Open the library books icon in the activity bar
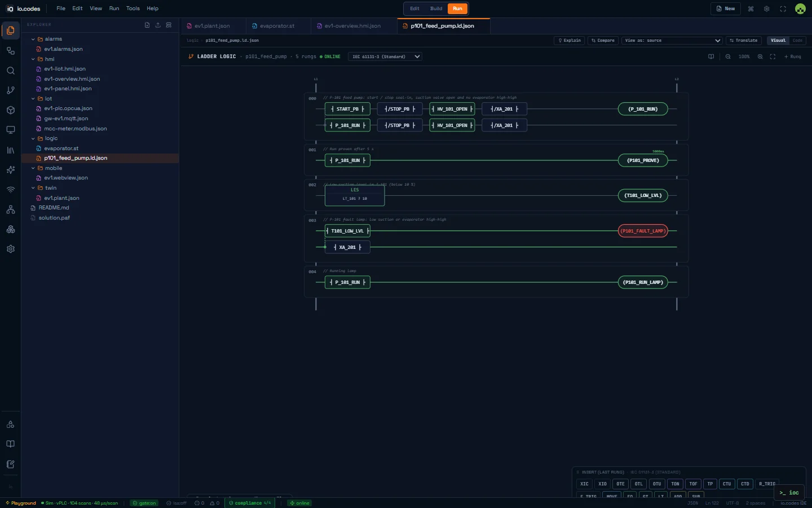This screenshot has height=508, width=812. pyautogui.click(x=10, y=150)
